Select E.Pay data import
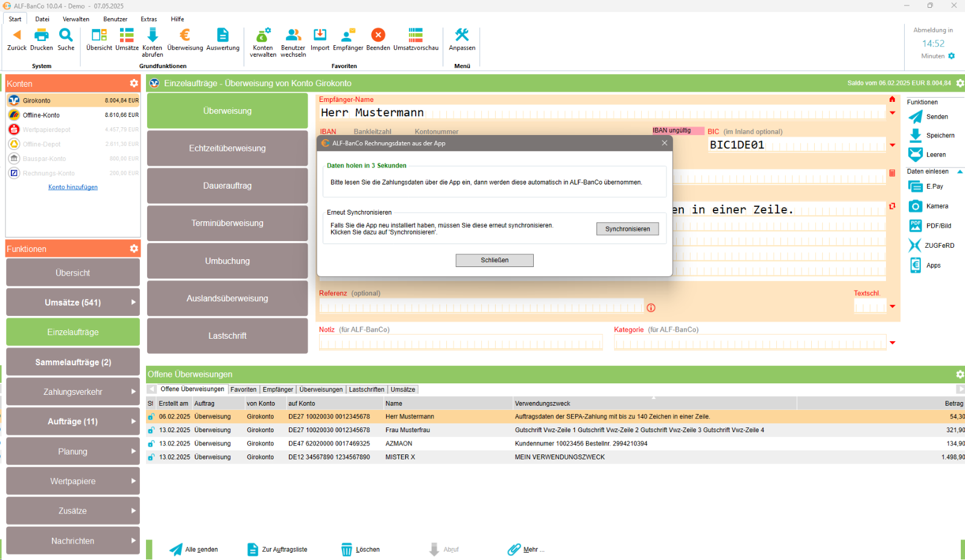This screenshot has width=965, height=560. [916, 187]
